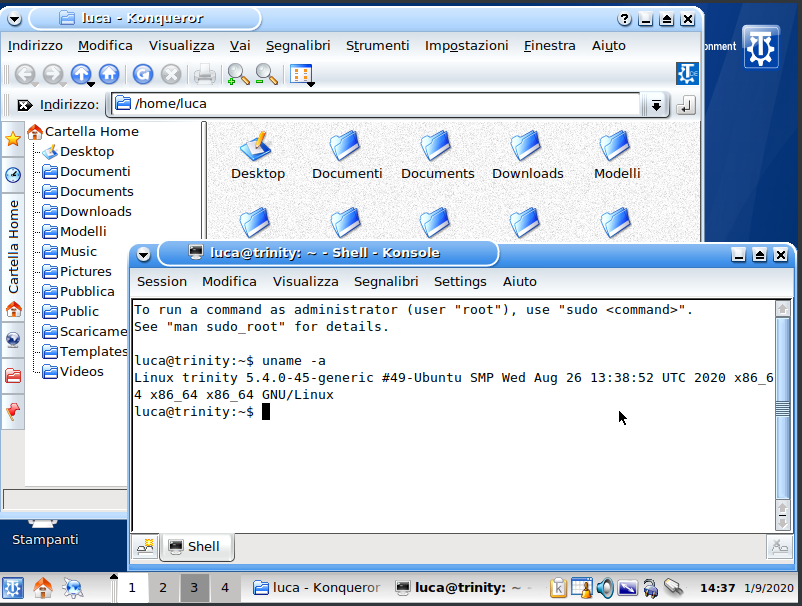
Task: Click the Go button next to address bar
Action: click(685, 106)
